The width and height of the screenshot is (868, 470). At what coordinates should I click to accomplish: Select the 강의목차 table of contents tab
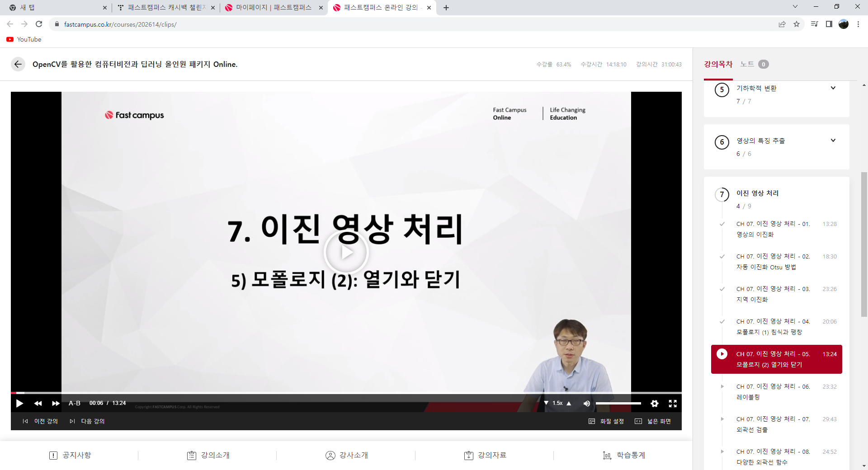pos(718,64)
